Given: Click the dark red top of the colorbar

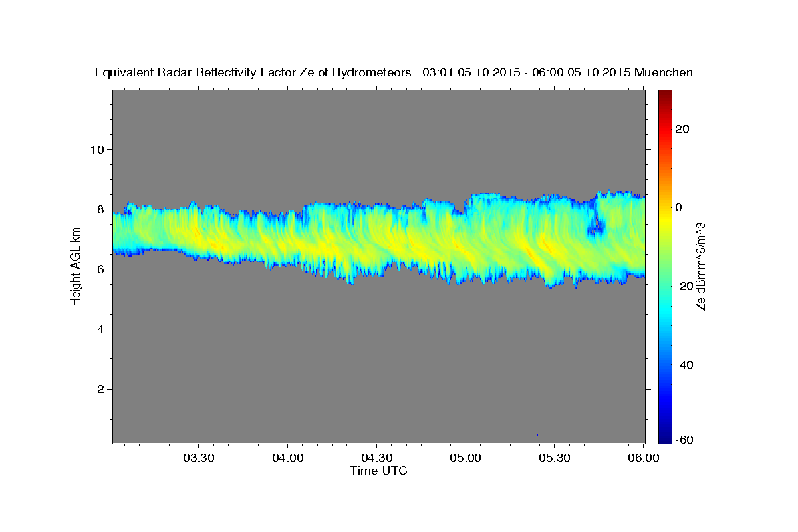Looking at the screenshot, I should tap(664, 94).
